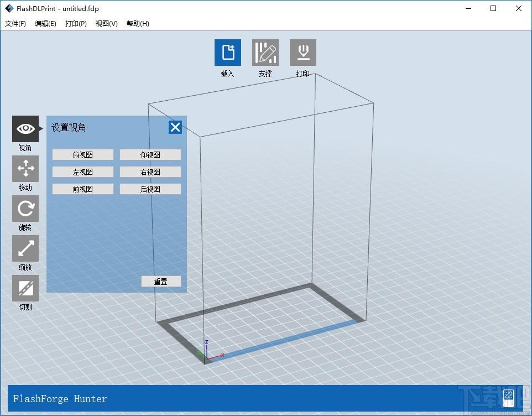
Task: Click the 设置视角 panel title
Action: pyautogui.click(x=69, y=127)
